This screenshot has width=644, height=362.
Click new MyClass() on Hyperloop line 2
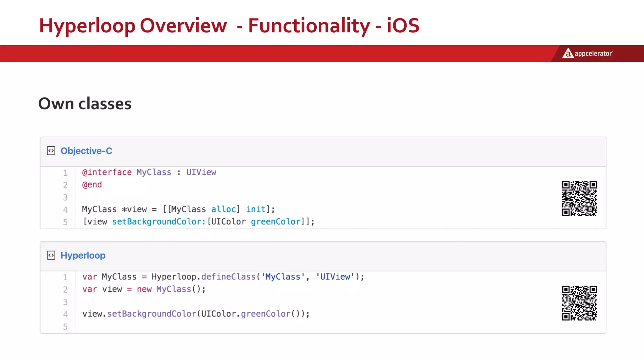coord(171,289)
